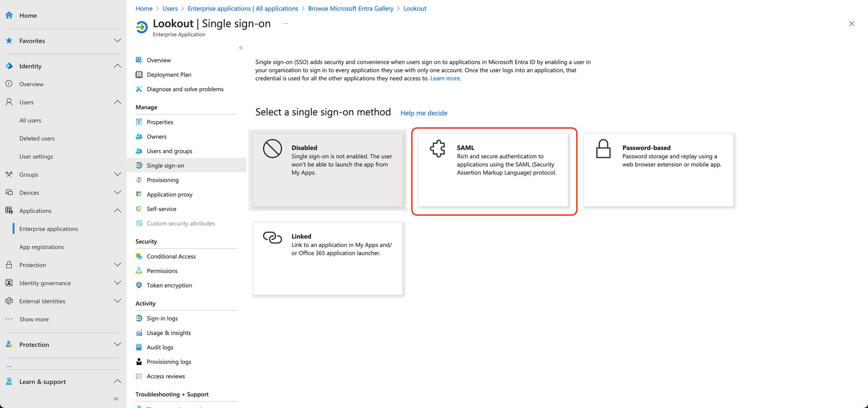Click the SAML puzzle piece icon

click(x=437, y=148)
